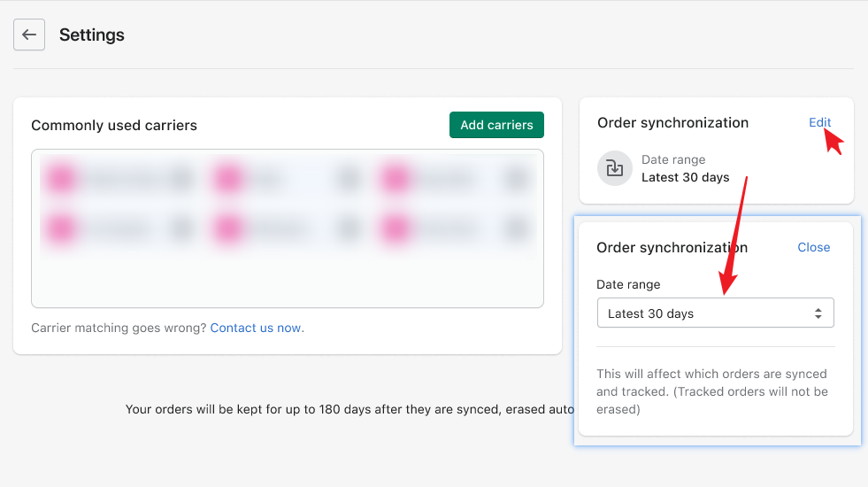Viewport: 868px width, 487px height.
Task: Close the Order synchronization edit panel
Action: point(813,248)
